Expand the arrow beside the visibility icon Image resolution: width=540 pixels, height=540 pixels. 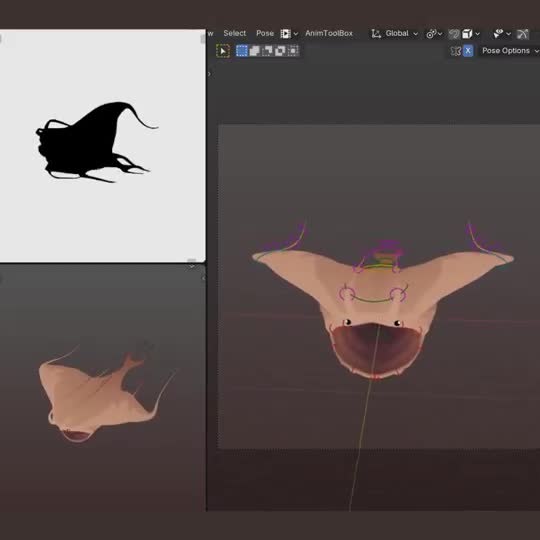click(x=508, y=34)
